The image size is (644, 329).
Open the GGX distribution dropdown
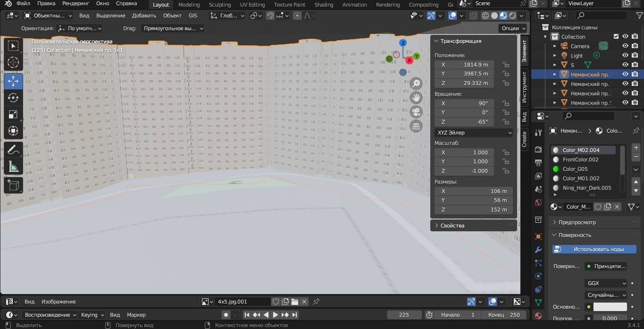[606, 283]
